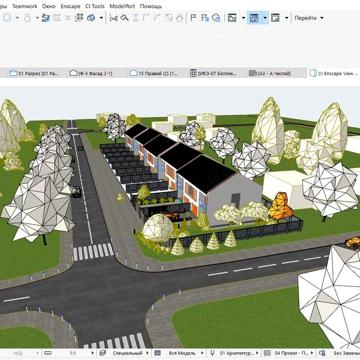Open the Enscape menu
Image resolution: width=360 pixels, height=360 pixels.
click(x=70, y=6)
